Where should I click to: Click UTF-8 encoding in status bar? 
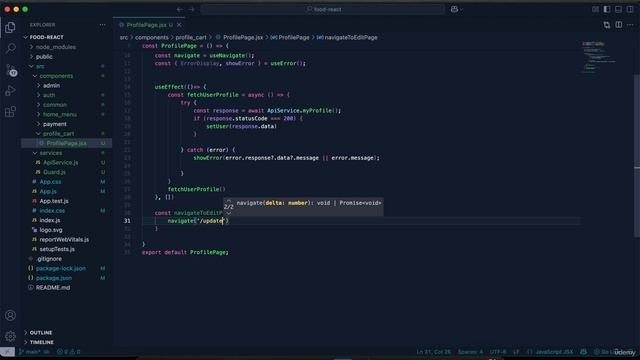498,352
